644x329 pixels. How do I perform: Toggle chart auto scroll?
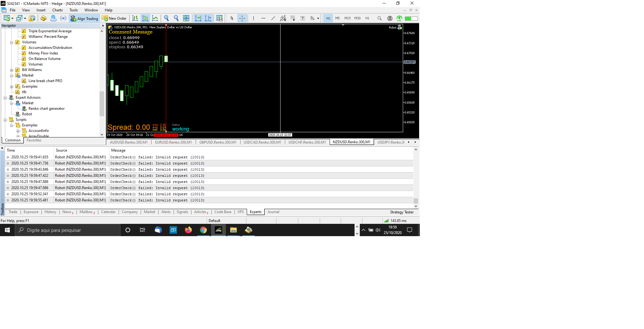[198, 18]
